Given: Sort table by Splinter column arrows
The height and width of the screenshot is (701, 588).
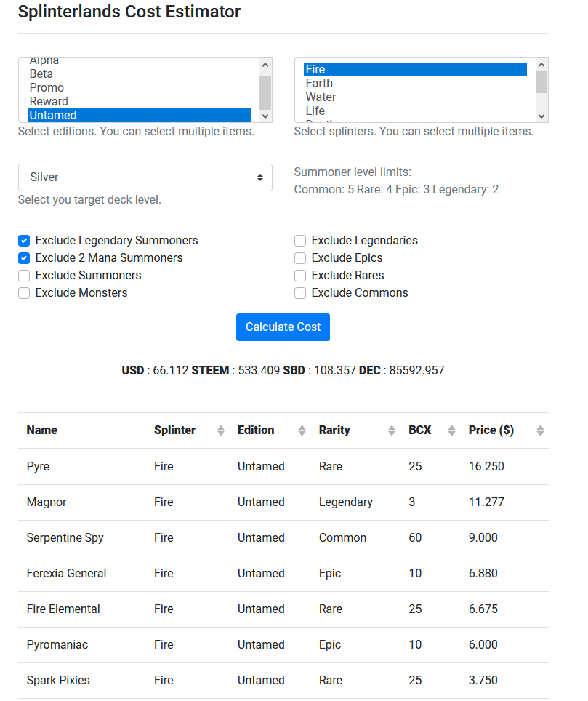Looking at the screenshot, I should click(x=221, y=430).
